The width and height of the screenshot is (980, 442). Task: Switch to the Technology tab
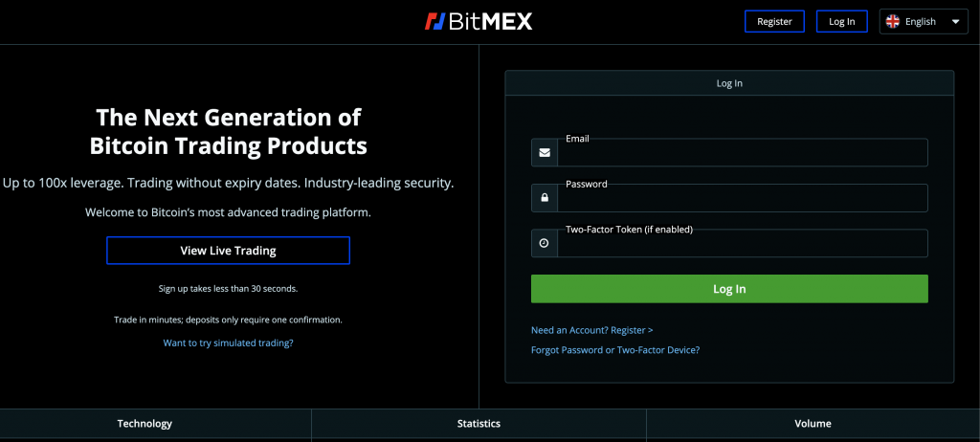coord(145,424)
